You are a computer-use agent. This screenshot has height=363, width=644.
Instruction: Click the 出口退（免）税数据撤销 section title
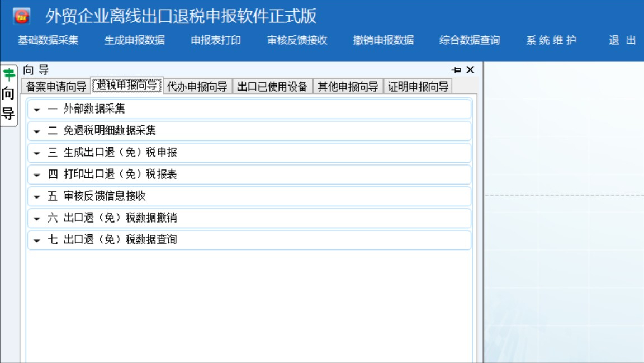click(x=120, y=218)
